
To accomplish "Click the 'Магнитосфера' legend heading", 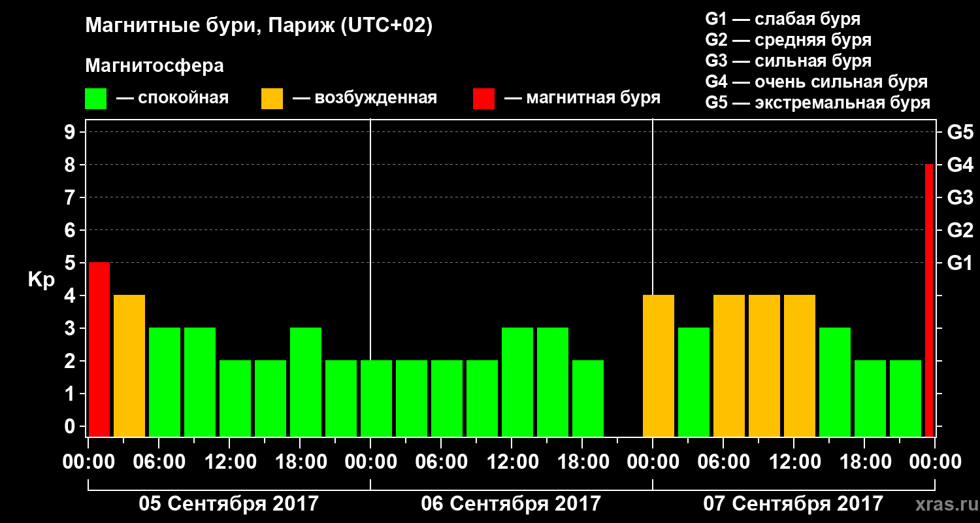I will 154,66.
